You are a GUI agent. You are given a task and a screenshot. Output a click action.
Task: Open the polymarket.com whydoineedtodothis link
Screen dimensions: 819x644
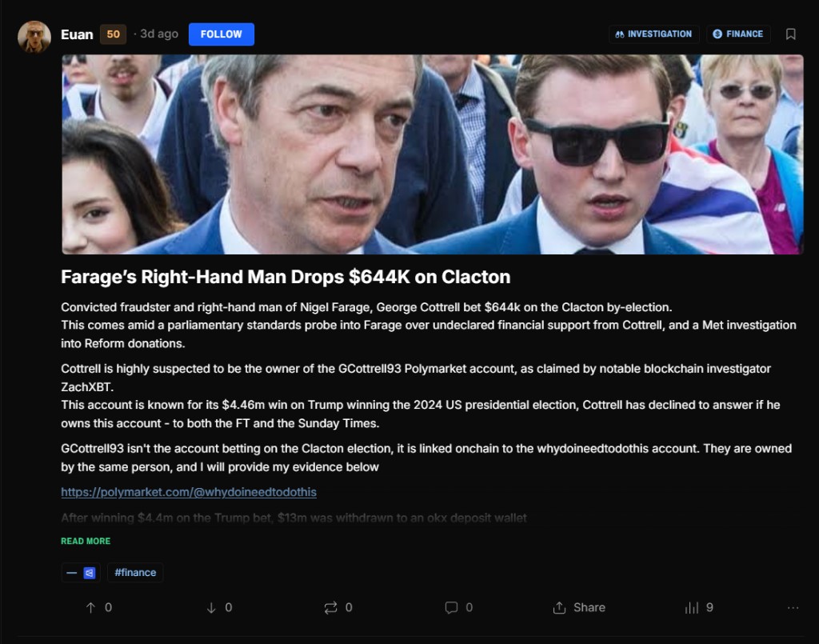(x=189, y=492)
